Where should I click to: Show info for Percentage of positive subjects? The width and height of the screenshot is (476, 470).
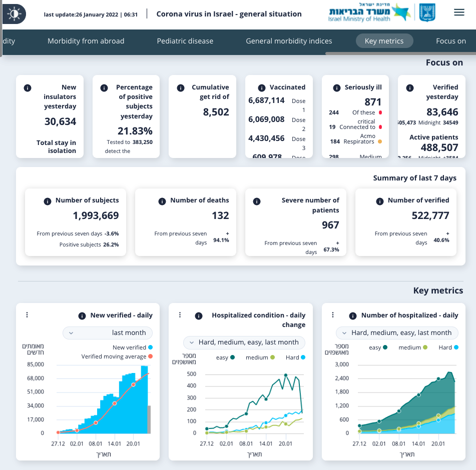tap(104, 88)
